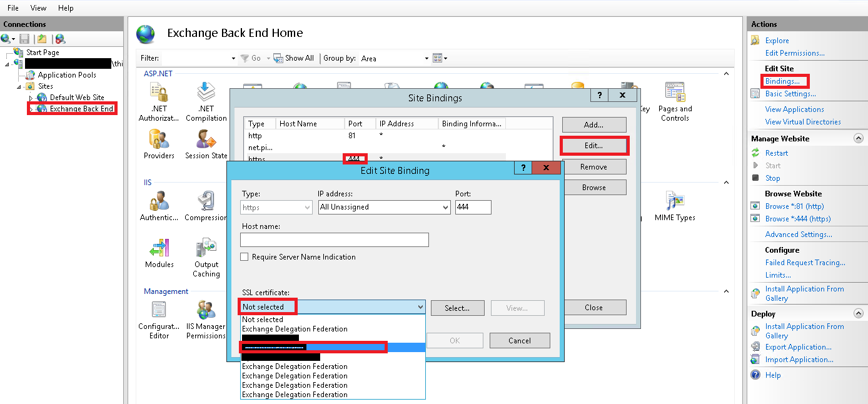Collapse the Deploy section chevron
Image resolution: width=868 pixels, height=404 pixels.
858,313
